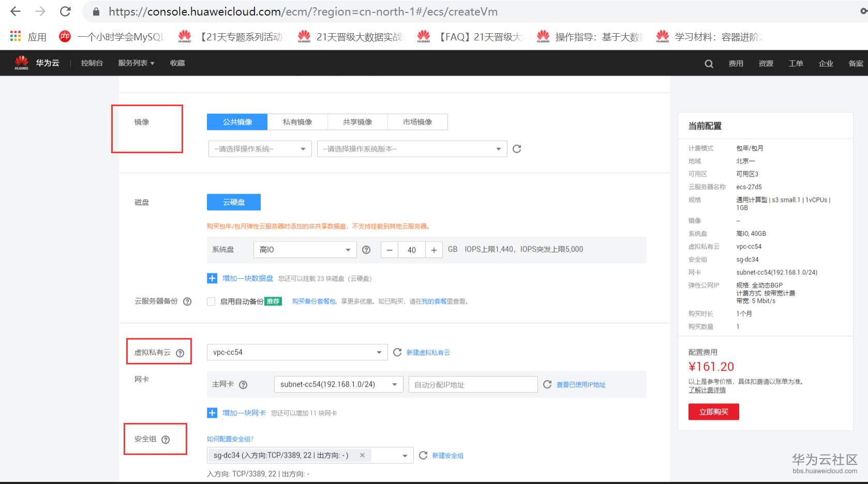The width and height of the screenshot is (868, 484).
Task: Click the 云硬盘 disk button
Action: (x=234, y=202)
